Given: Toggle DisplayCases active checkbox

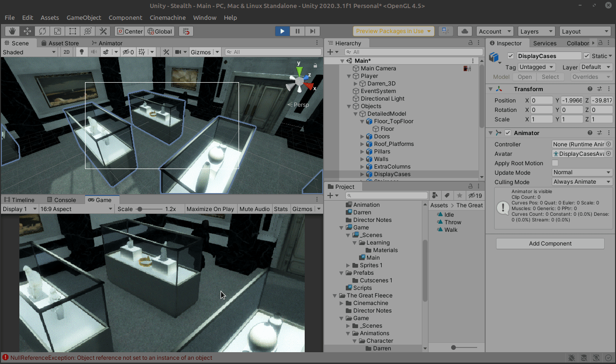Looking at the screenshot, I should point(510,56).
